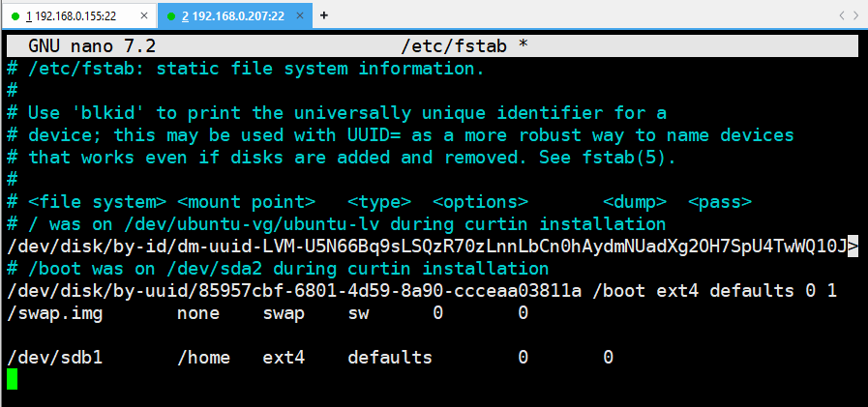Click the by-uuid 85957cbf device path
Viewport: 868px width, 407px height.
[294, 291]
